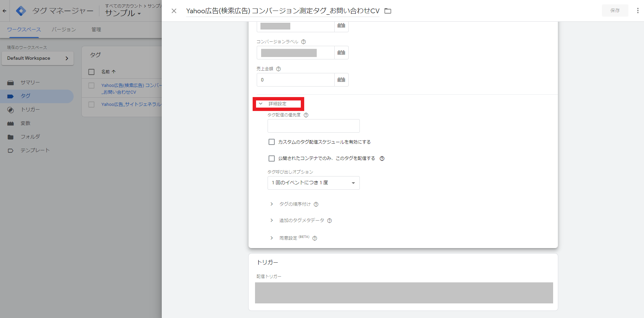Image resolution: width=644 pixels, height=318 pixels.
Task: Expand タグの順序付け section
Action: [x=272, y=204]
